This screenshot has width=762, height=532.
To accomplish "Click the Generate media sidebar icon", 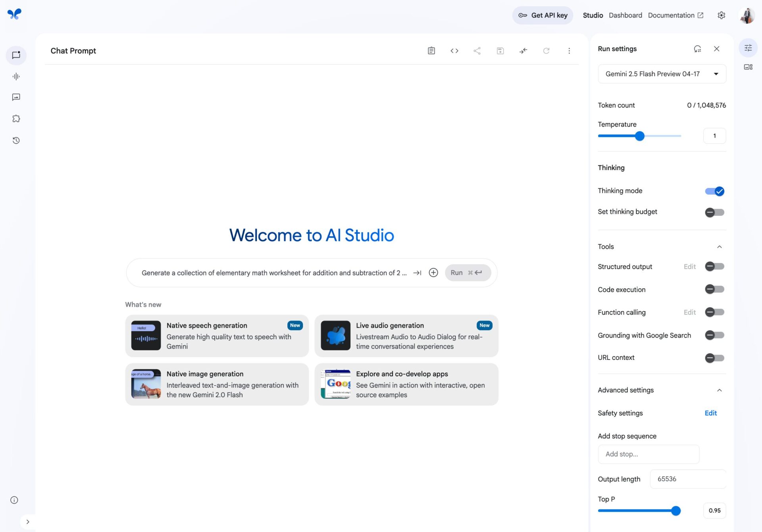I will pos(16,97).
